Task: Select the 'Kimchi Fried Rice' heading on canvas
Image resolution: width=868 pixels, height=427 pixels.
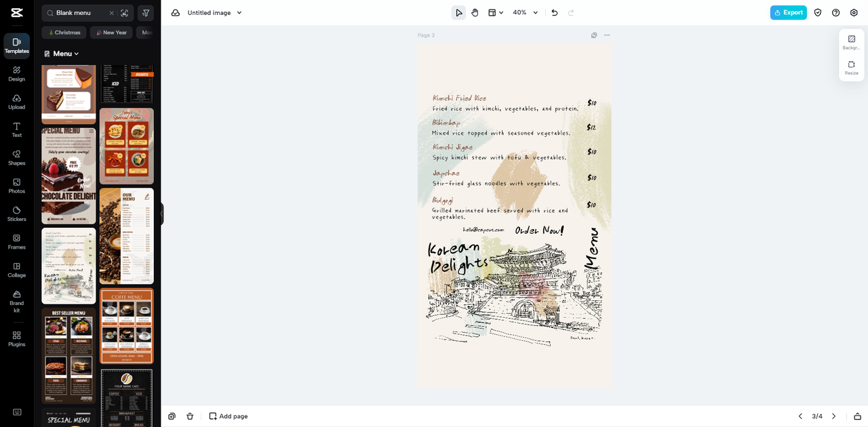Action: click(460, 98)
